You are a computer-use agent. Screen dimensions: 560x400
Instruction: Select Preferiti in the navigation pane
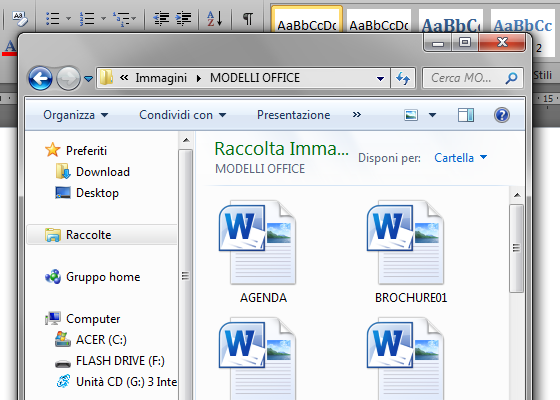[86, 151]
